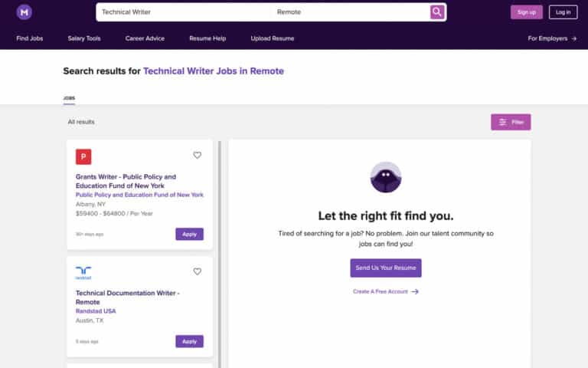This screenshot has width=588, height=368.
Task: Click the purple search magnifier button
Action: click(x=437, y=12)
